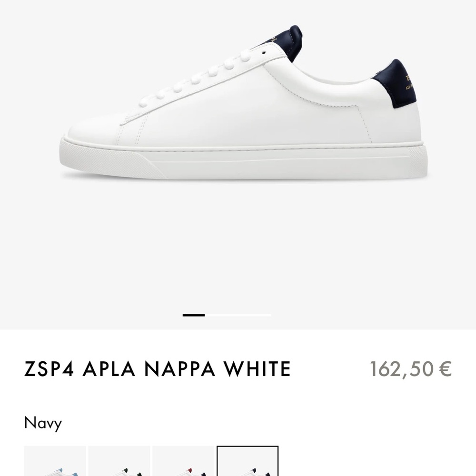This screenshot has width=476, height=476.
Task: Click the active black carousel indicator bar
Action: [x=193, y=315]
